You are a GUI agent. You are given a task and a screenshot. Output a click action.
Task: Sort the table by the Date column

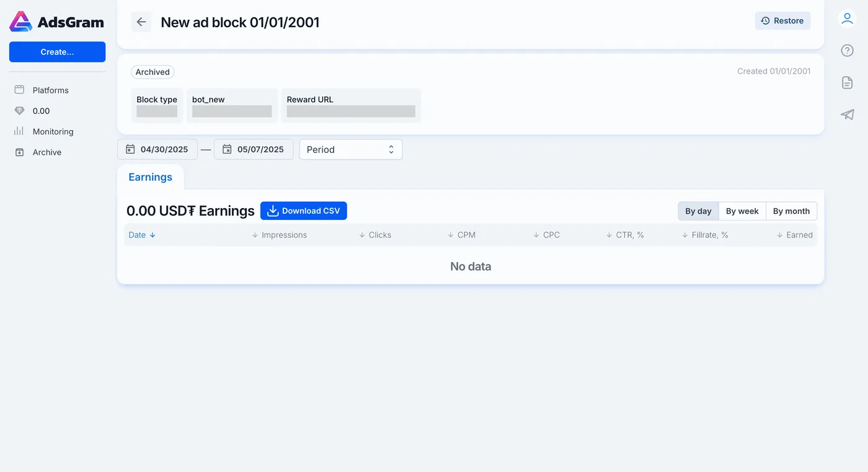(142, 235)
